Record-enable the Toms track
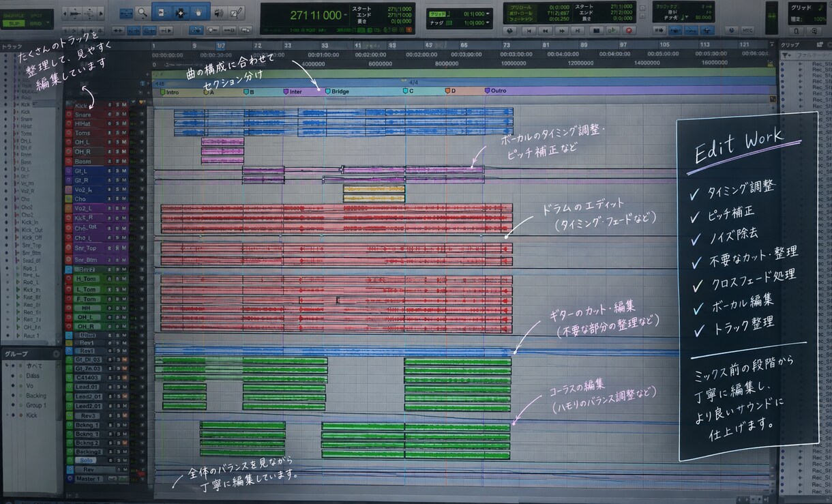 click(x=69, y=133)
